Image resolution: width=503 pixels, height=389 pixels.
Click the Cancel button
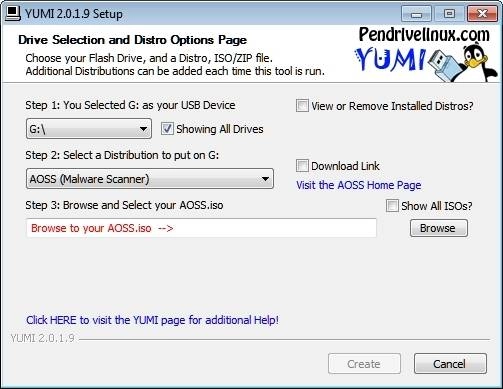coord(450,364)
